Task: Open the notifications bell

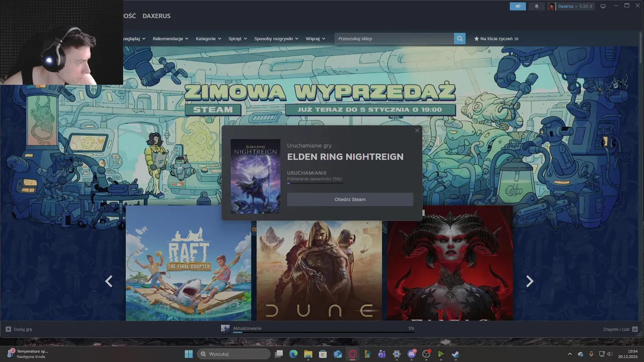Action: tap(536, 6)
